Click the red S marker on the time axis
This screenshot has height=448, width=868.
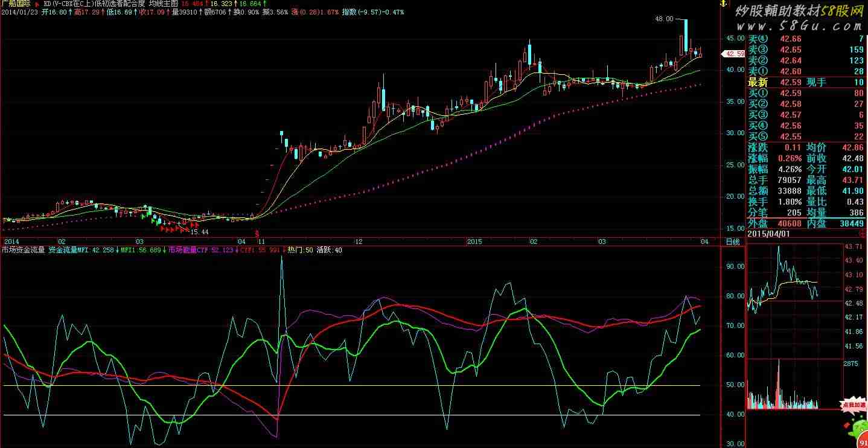pos(257,233)
